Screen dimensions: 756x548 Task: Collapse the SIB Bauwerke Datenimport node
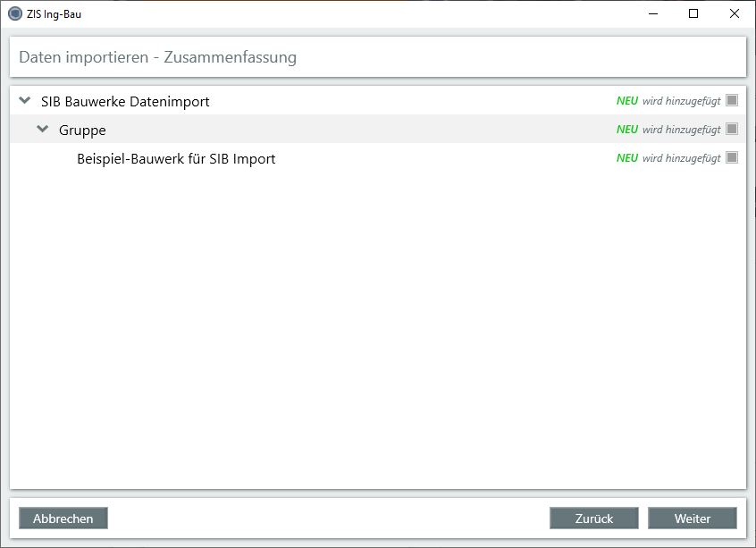coord(25,100)
